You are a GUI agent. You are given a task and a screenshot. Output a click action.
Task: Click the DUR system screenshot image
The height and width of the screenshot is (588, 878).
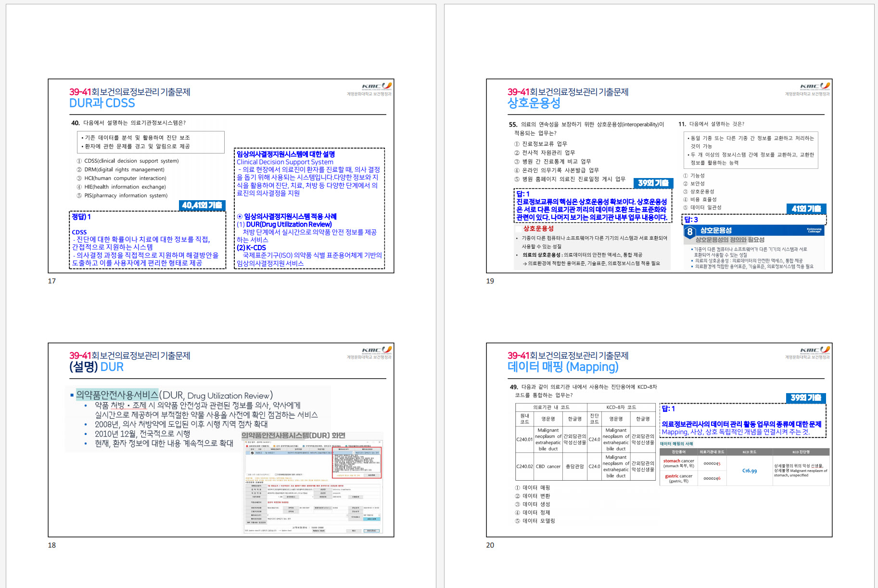point(314,487)
